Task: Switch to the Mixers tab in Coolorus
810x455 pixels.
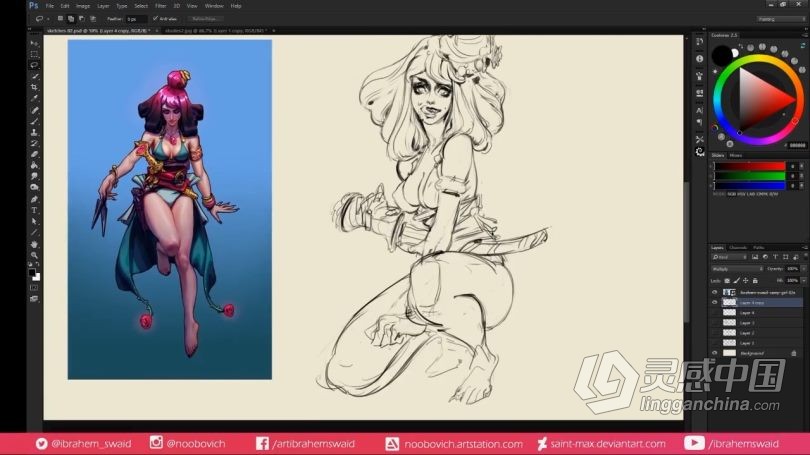Action: (736, 155)
